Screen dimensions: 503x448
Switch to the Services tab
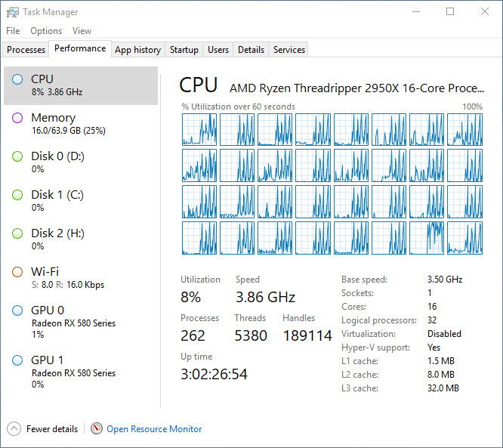coord(289,50)
